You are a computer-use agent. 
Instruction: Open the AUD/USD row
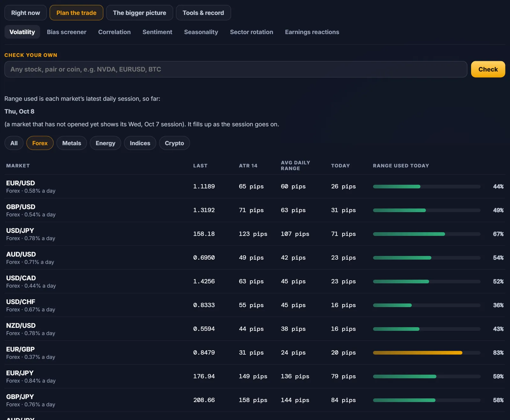point(255,258)
